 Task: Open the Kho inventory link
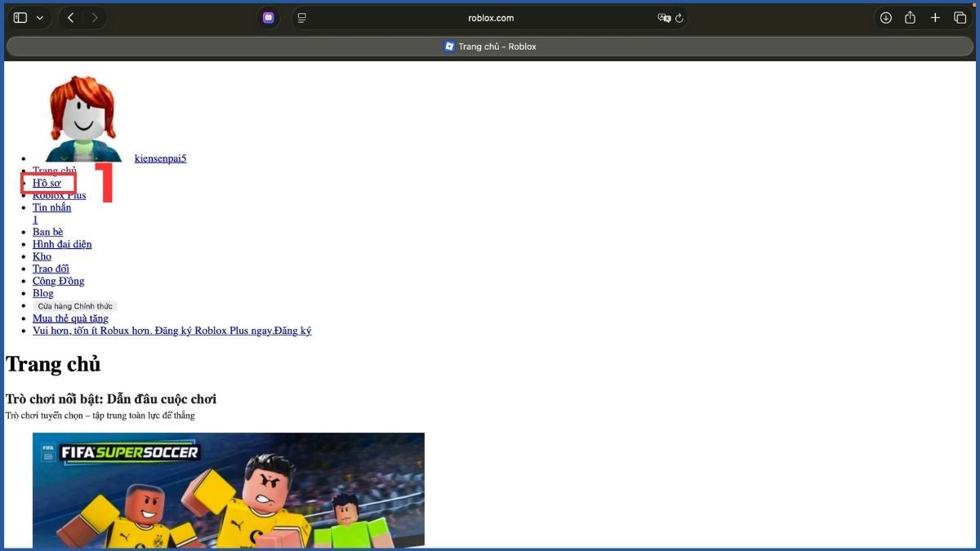(x=42, y=256)
